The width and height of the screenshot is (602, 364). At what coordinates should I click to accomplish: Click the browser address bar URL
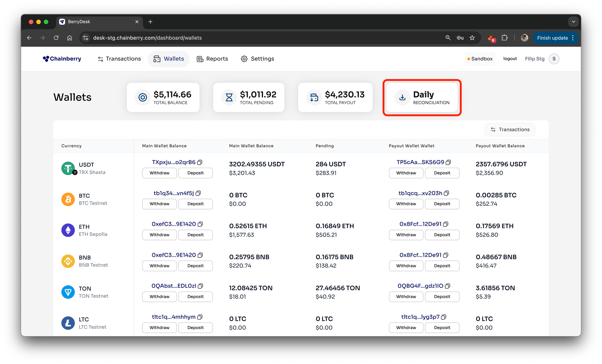pyautogui.click(x=147, y=38)
